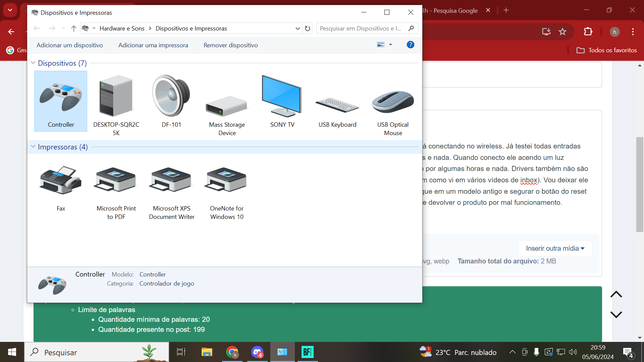Open the view options dropdown arrow
644x362 pixels.
[x=390, y=45]
